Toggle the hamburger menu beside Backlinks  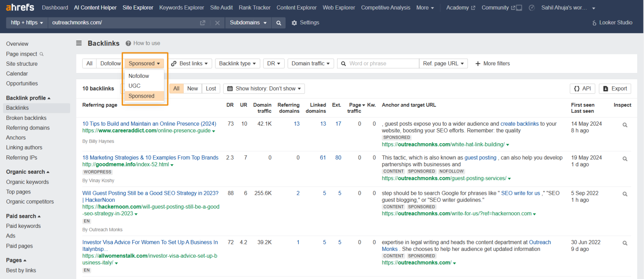(x=79, y=43)
